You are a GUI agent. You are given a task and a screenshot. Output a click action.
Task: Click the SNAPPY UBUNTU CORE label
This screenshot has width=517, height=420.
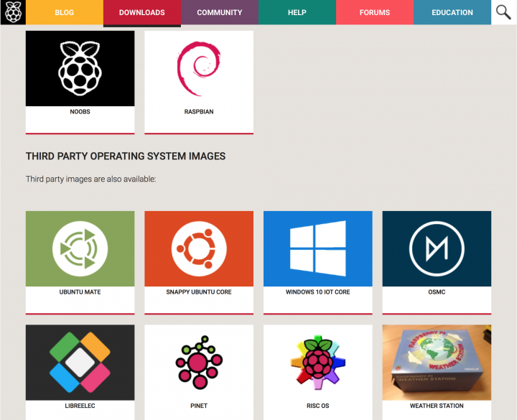tap(199, 291)
